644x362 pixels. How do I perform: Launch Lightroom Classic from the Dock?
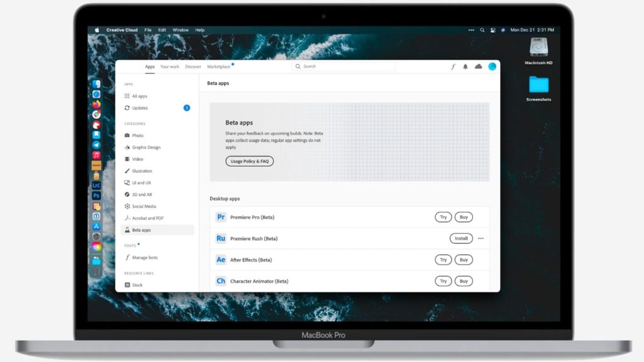pyautogui.click(x=96, y=185)
